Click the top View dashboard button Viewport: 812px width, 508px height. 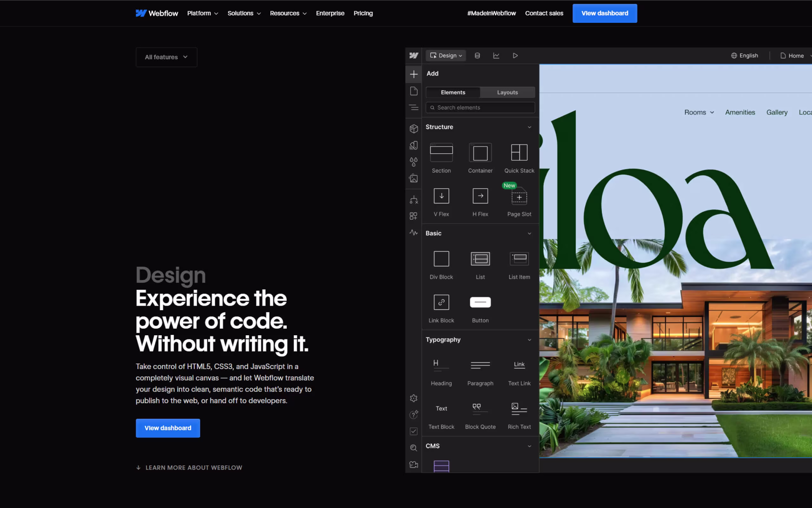click(x=605, y=13)
